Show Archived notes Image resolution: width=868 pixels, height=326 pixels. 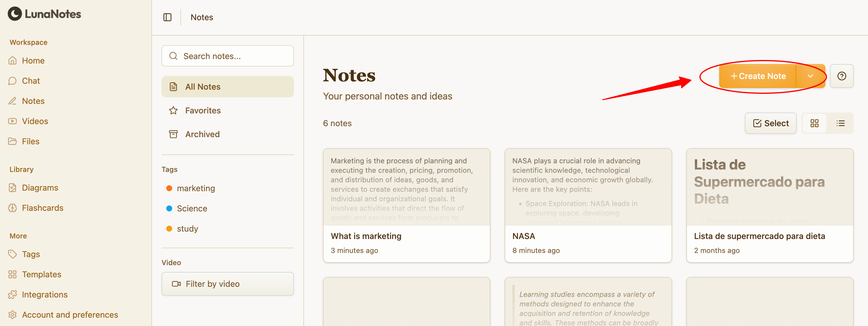202,134
